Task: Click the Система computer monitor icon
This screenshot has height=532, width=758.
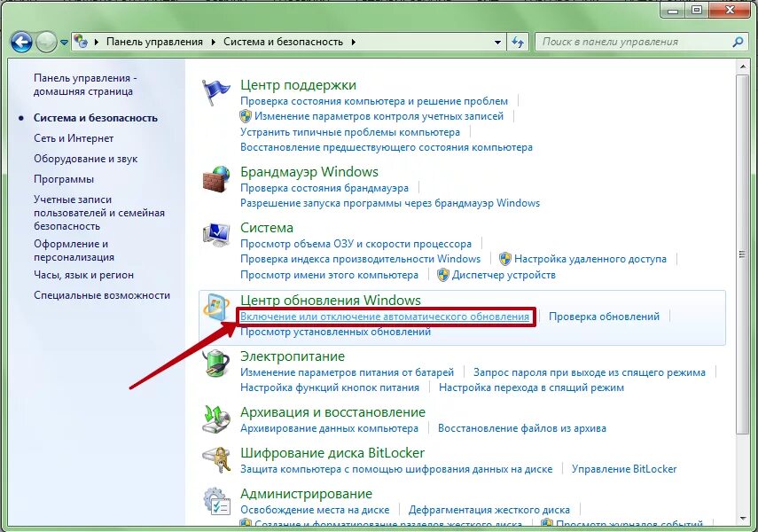Action: tap(215, 235)
